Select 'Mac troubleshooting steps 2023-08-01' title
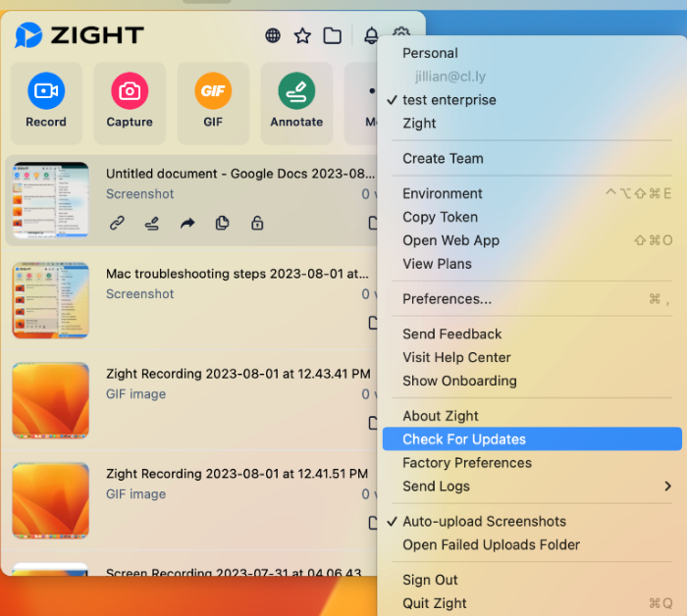The height and width of the screenshot is (616, 687). tap(238, 274)
